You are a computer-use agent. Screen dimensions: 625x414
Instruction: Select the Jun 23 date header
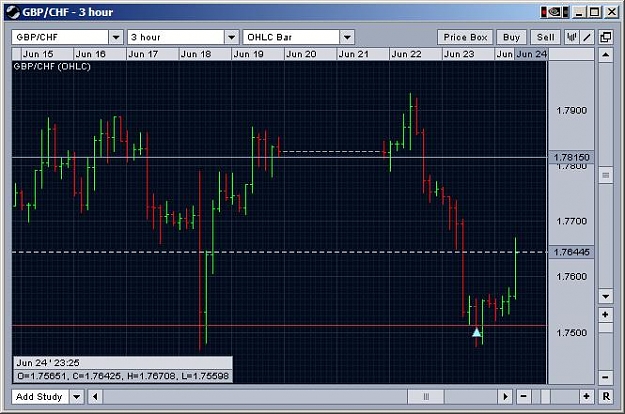pyautogui.click(x=468, y=54)
